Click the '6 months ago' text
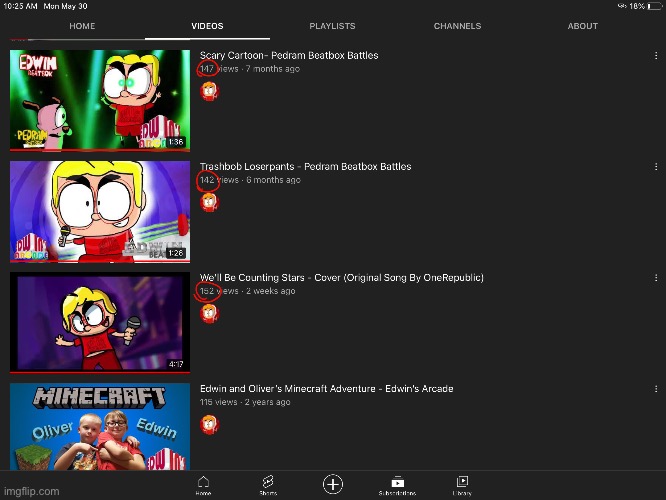 point(273,180)
